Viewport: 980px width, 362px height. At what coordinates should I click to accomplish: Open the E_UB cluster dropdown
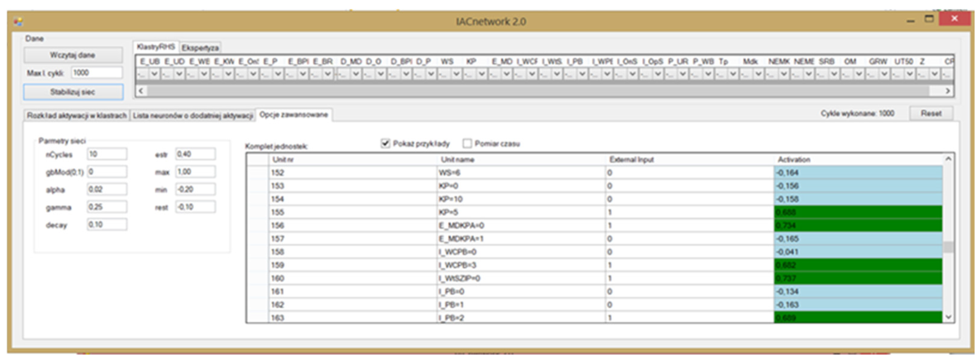pos(154,73)
